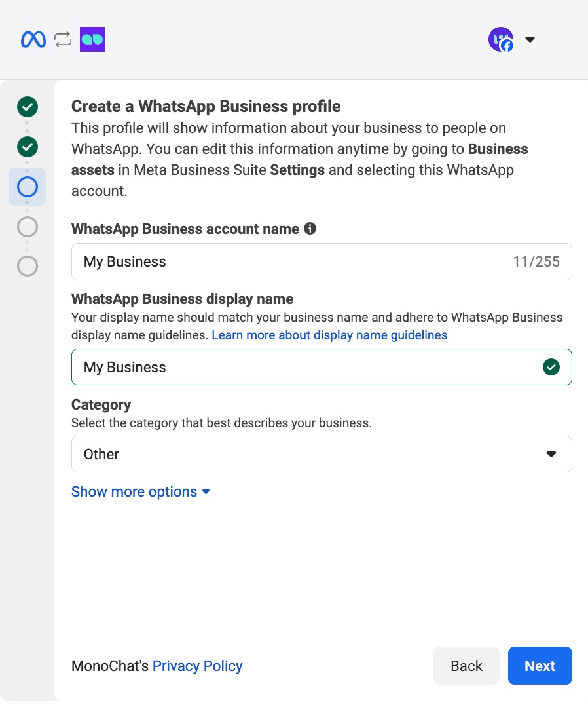
Task: Click the swap accounts arrows icon
Action: point(62,39)
